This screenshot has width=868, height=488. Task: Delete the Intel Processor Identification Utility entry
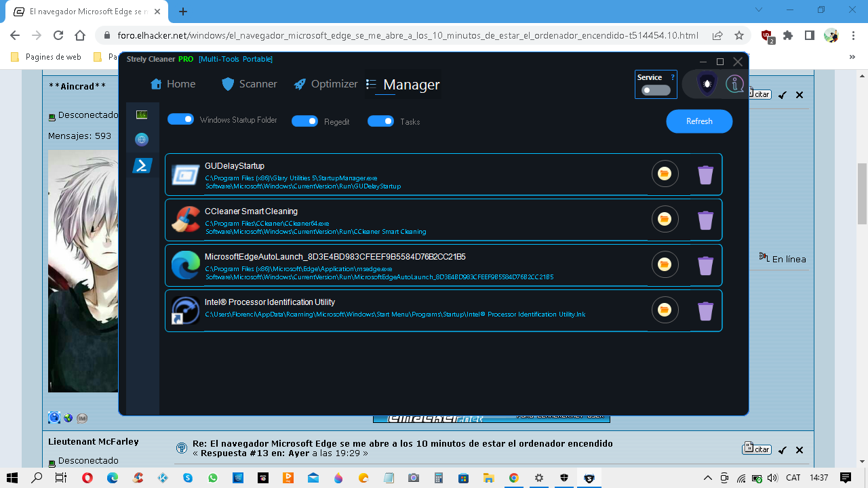click(x=705, y=311)
